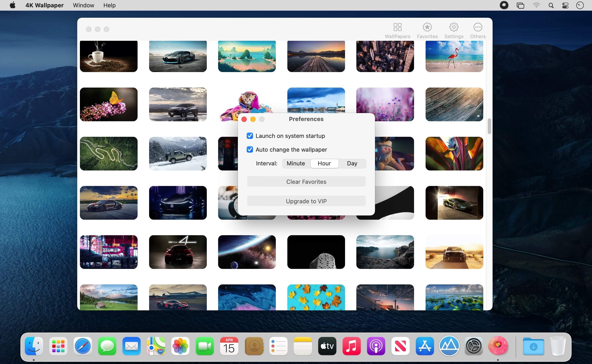Viewport: 592px width, 364px height.
Task: Open Podcasts app in the dock
Action: tap(376, 346)
